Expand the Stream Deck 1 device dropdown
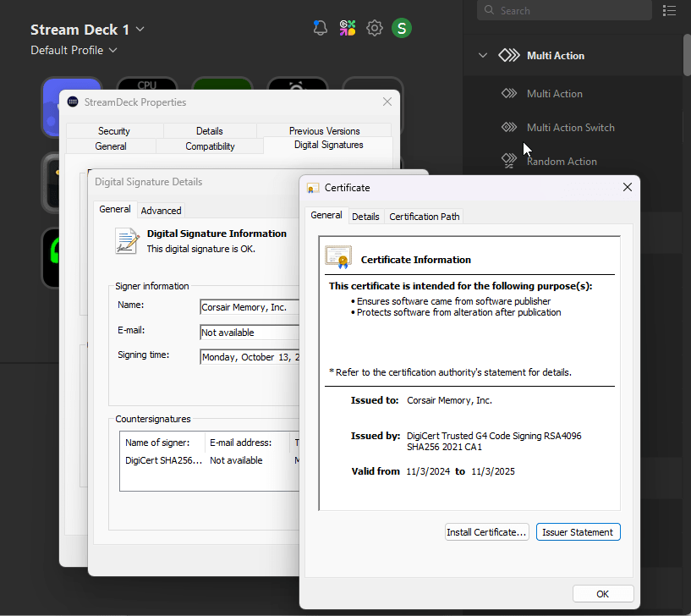 (140, 30)
